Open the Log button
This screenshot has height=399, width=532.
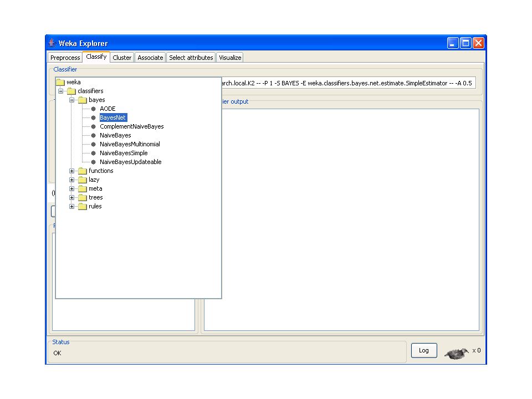[424, 350]
